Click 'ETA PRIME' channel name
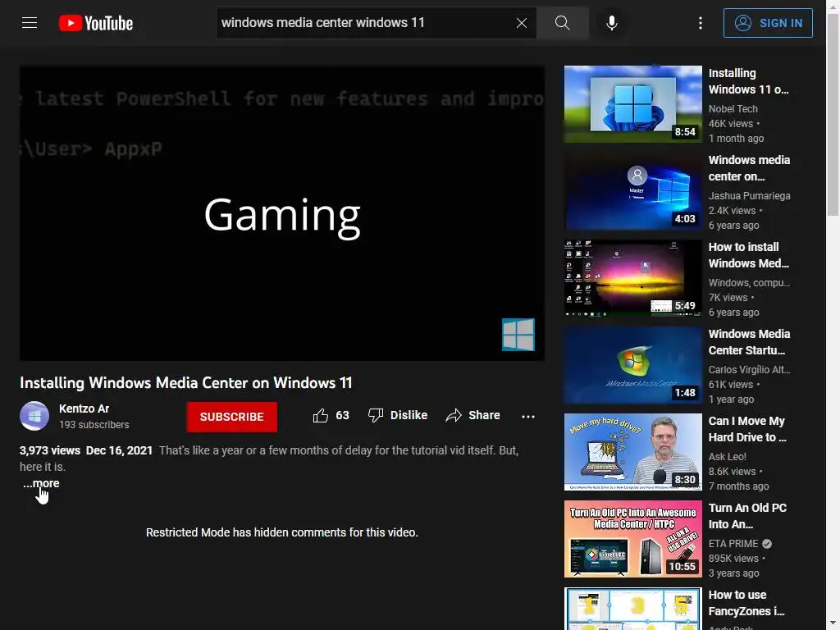The image size is (840, 630). (x=733, y=543)
